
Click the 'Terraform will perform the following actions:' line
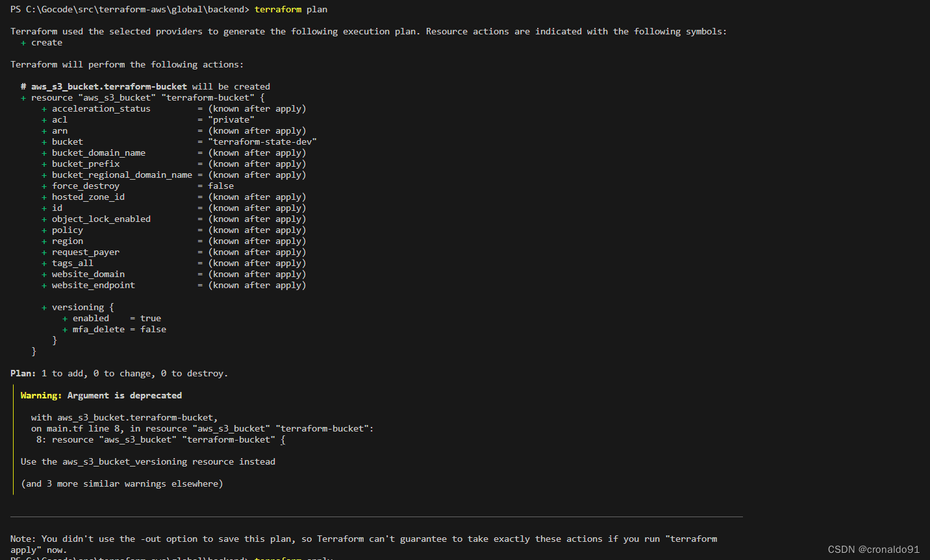(127, 65)
